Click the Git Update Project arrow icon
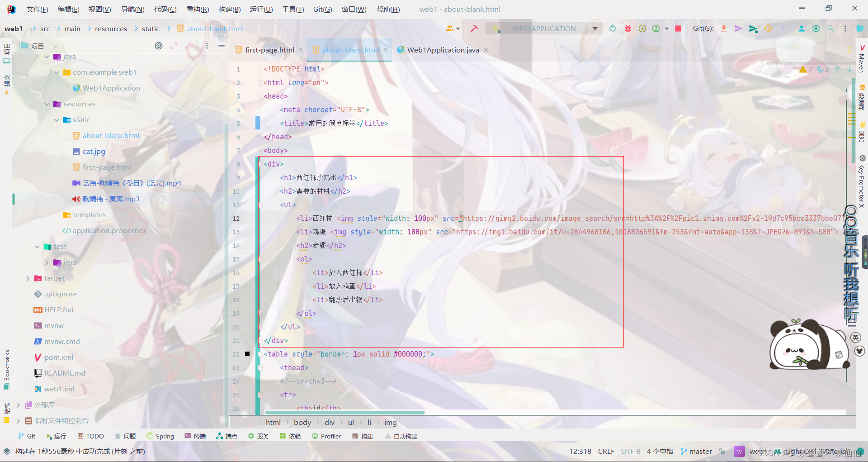This screenshot has width=868, height=462. click(x=724, y=29)
